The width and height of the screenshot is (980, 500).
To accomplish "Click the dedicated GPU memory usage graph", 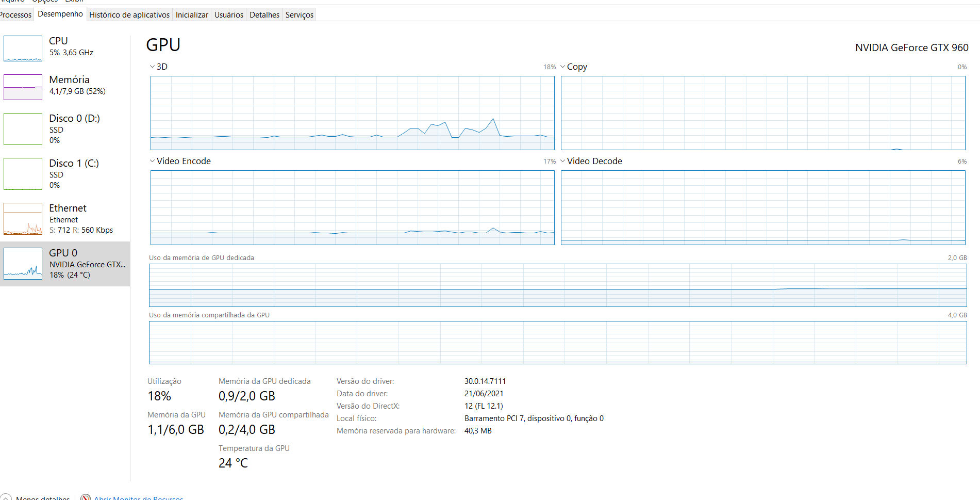I will click(558, 285).
